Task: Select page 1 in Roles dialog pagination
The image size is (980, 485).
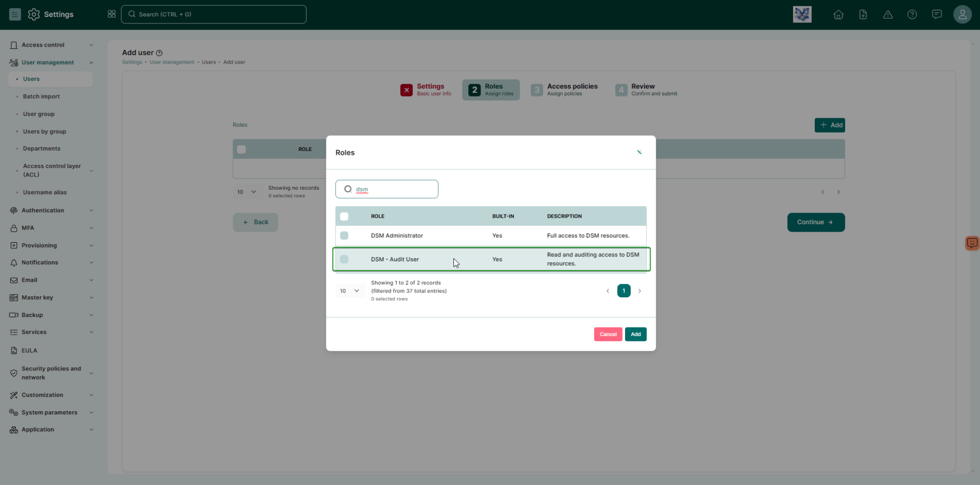Action: pos(623,290)
